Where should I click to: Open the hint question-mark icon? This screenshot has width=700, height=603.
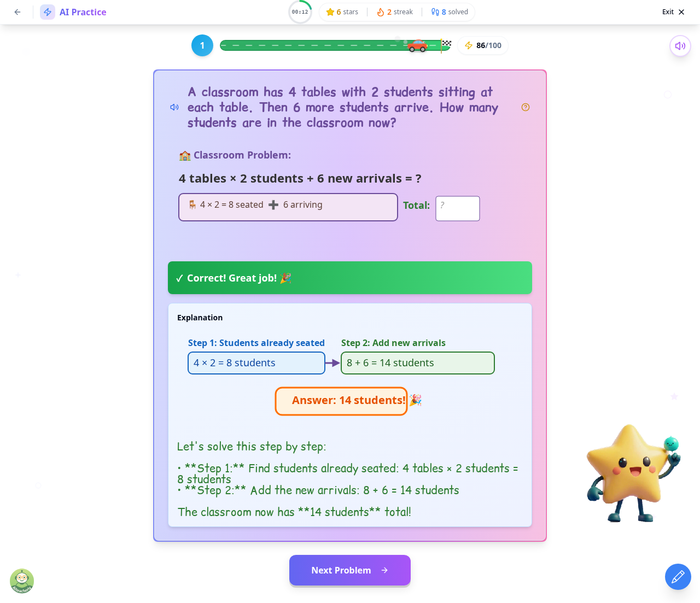click(526, 107)
